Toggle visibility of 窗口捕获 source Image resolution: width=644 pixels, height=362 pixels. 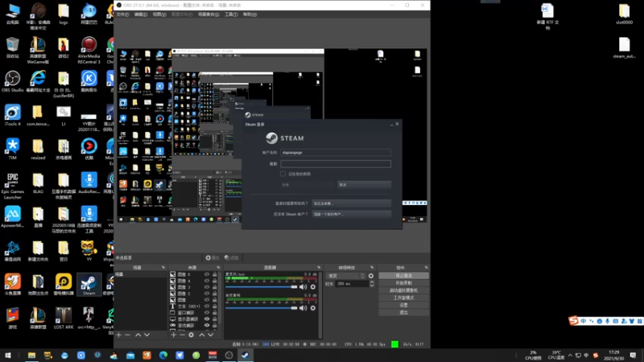(207, 313)
